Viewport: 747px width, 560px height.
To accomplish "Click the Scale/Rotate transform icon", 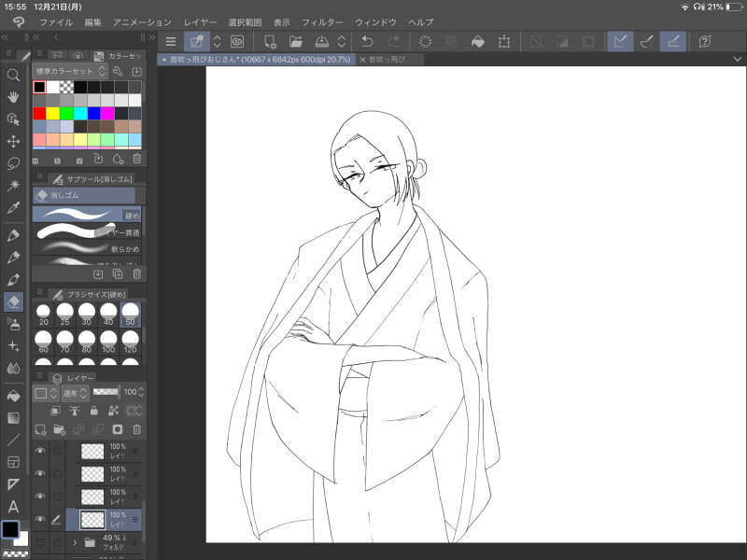I will 504,42.
